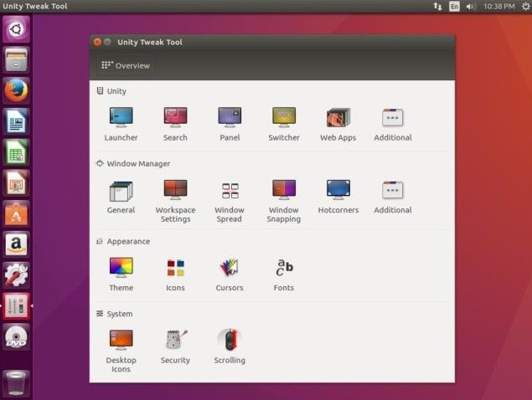
Task: Open the network indicator in top panel
Action: 437,6
